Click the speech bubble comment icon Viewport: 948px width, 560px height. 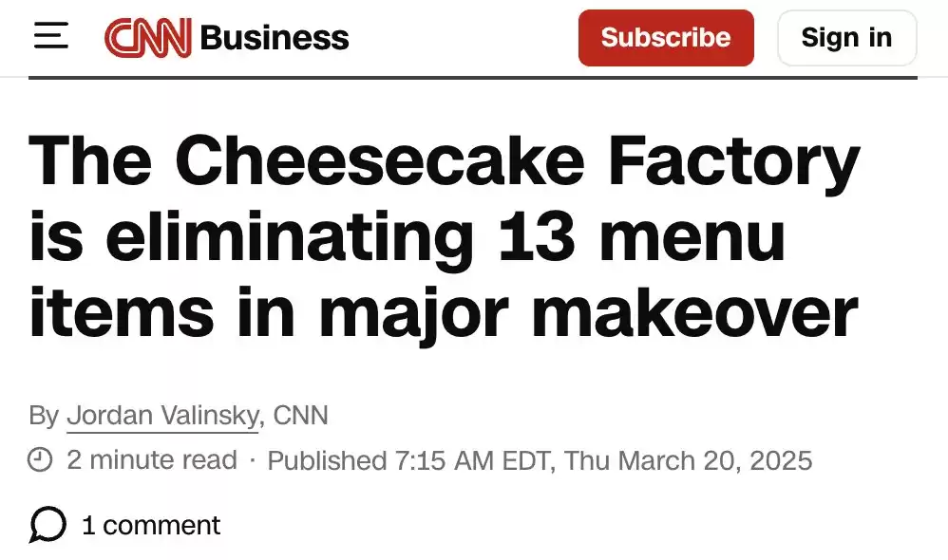coord(47,524)
